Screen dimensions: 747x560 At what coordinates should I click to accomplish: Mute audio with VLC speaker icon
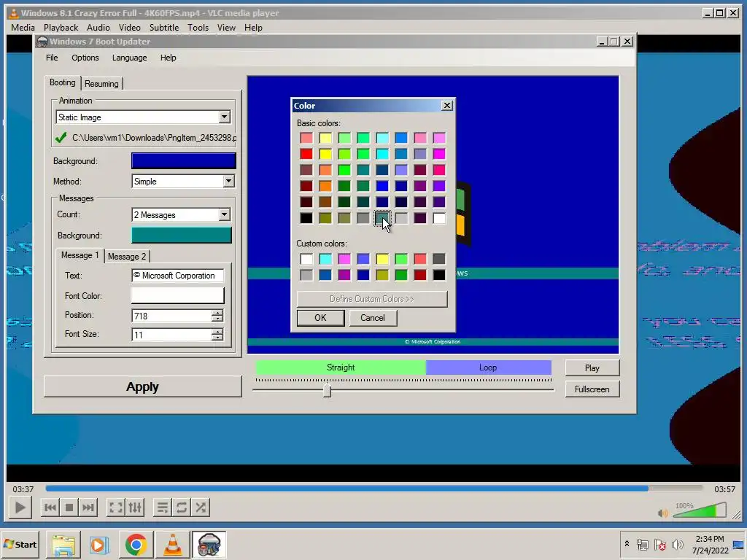[662, 513]
